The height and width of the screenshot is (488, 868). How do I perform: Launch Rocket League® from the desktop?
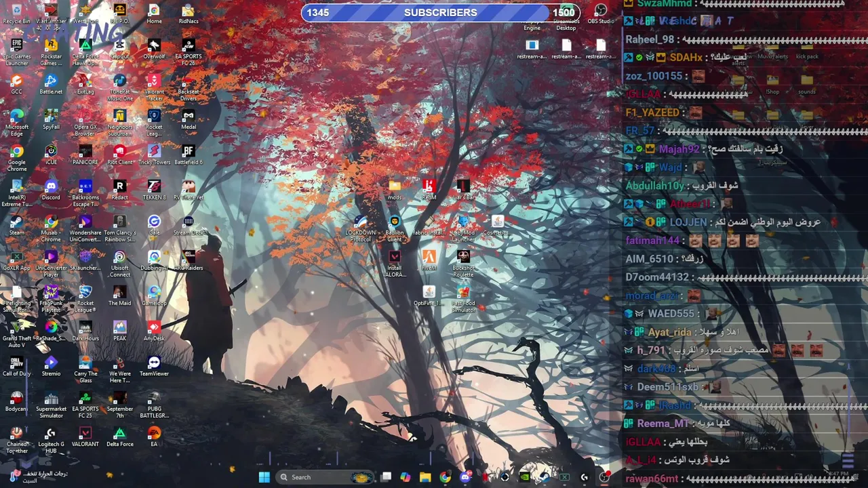(85, 299)
